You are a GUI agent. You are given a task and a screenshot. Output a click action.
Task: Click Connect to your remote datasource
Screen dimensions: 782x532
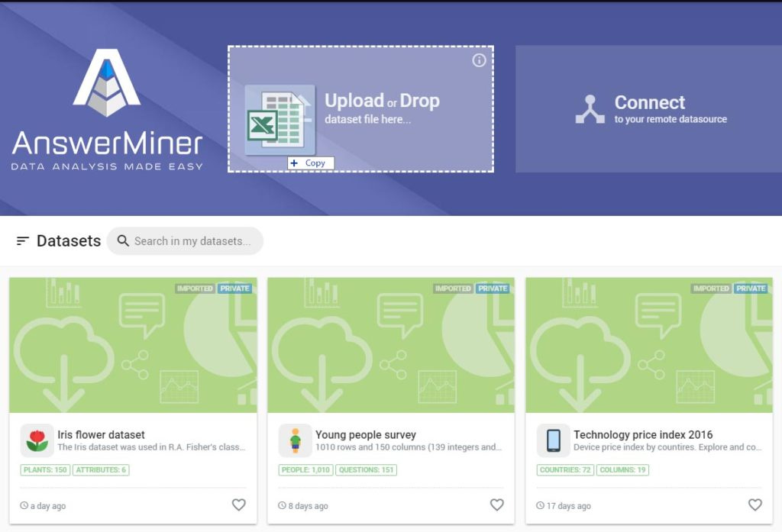[x=648, y=108]
